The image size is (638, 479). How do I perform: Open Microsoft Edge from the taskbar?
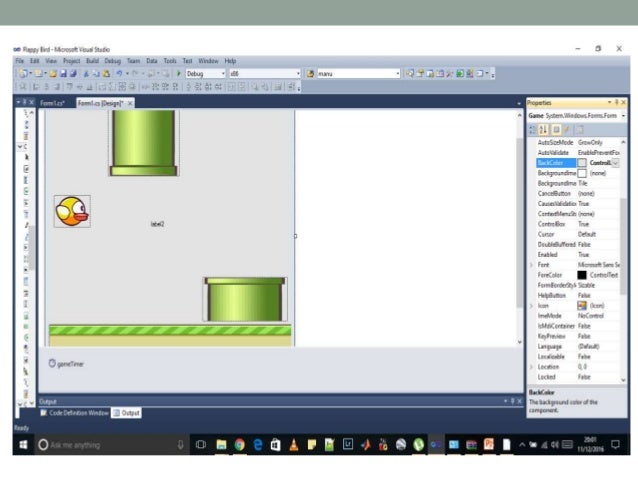point(258,445)
